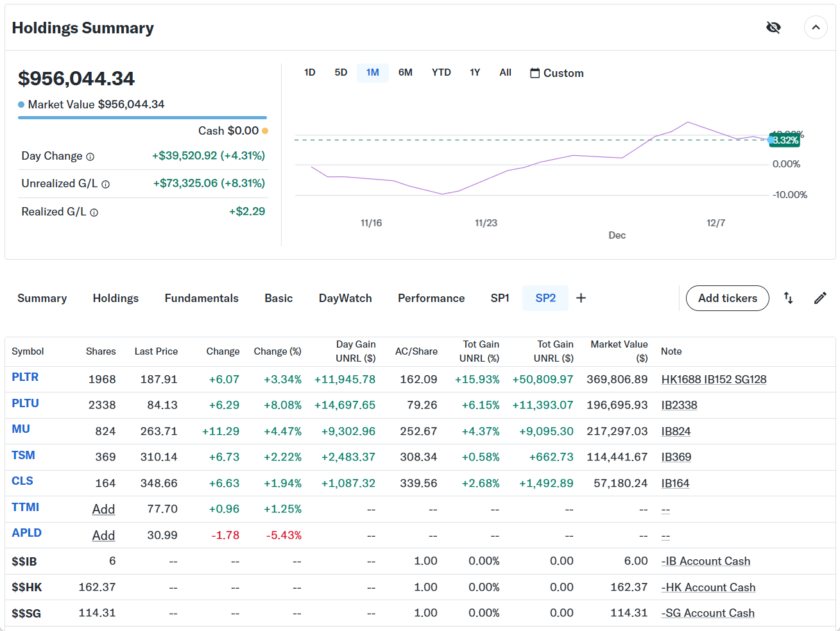
Task: Switch to the Fundamentals tab
Action: (201, 298)
